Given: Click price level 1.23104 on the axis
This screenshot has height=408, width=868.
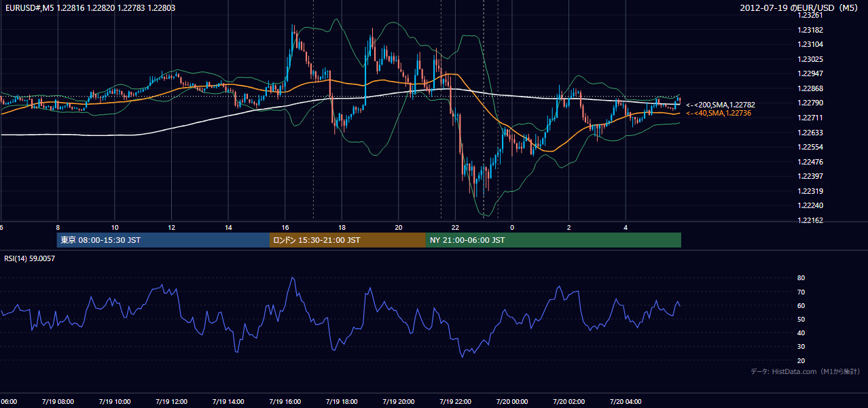Looking at the screenshot, I should click(810, 44).
